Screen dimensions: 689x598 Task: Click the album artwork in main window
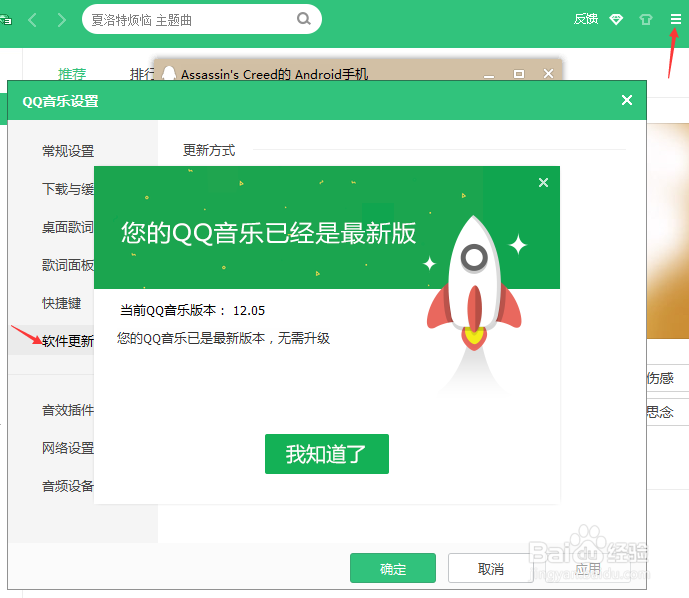coord(667,231)
